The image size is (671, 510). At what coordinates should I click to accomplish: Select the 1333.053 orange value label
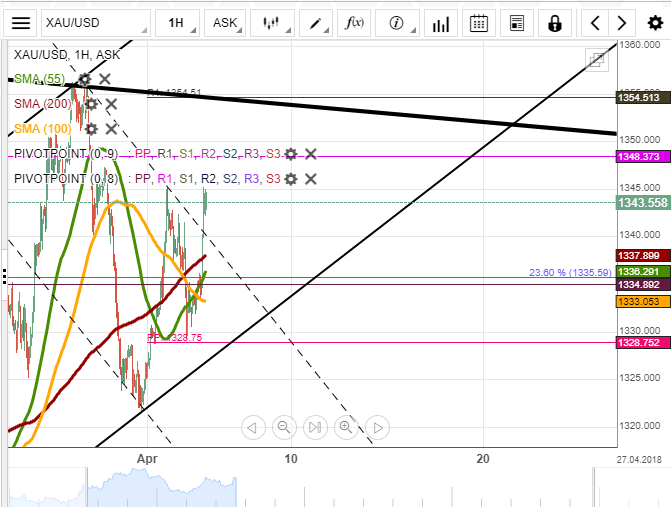point(643,302)
